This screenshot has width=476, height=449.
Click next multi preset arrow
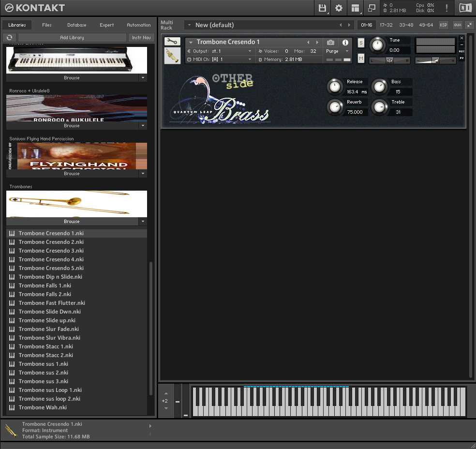pyautogui.click(x=349, y=25)
